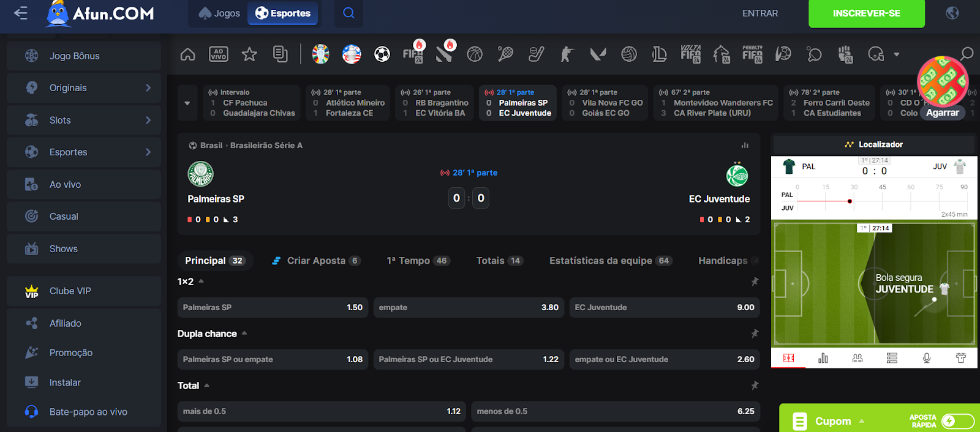Show the pitch view tab in tracker
This screenshot has width=980, height=432.
click(788, 358)
